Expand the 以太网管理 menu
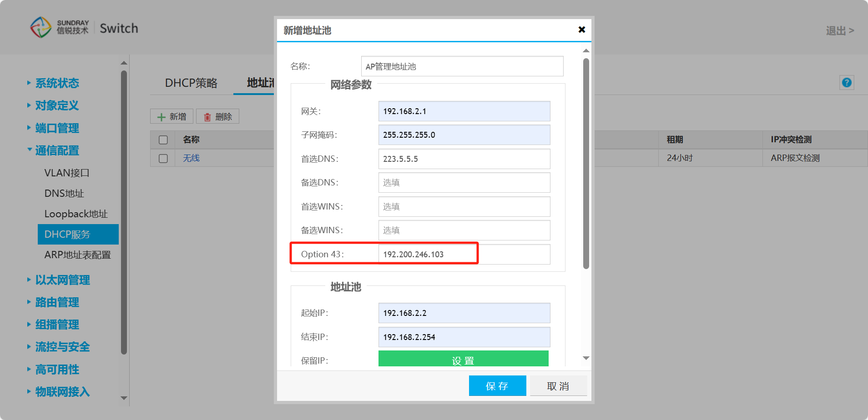868x420 pixels. [x=62, y=280]
